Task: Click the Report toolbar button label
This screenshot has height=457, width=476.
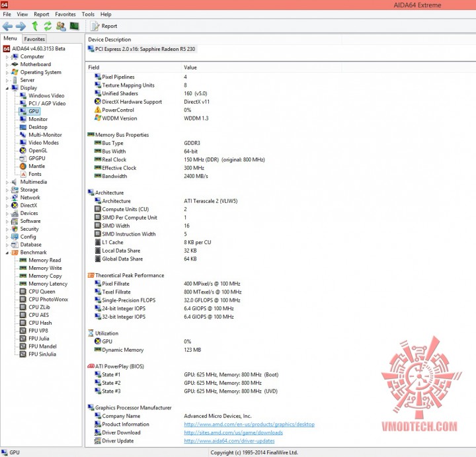Action: [109, 26]
